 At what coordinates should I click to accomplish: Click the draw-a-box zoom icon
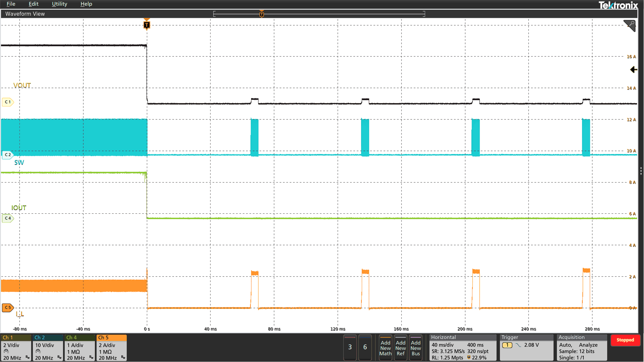tap(630, 25)
